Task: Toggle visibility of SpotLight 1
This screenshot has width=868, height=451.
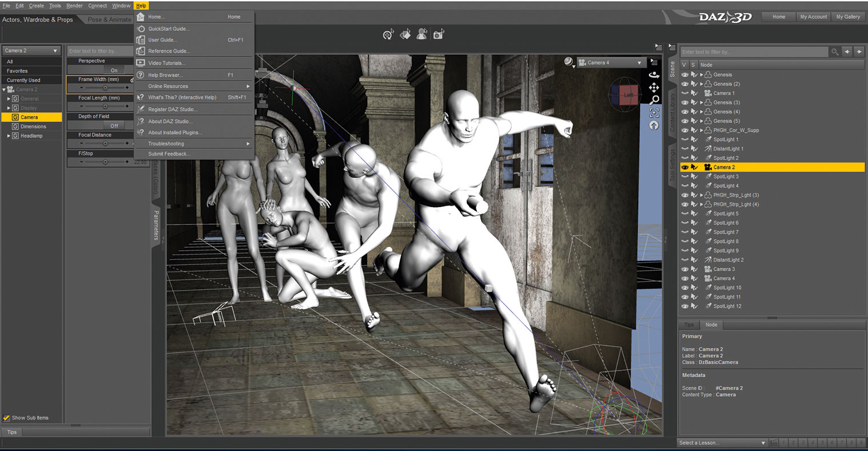Action: coord(684,140)
